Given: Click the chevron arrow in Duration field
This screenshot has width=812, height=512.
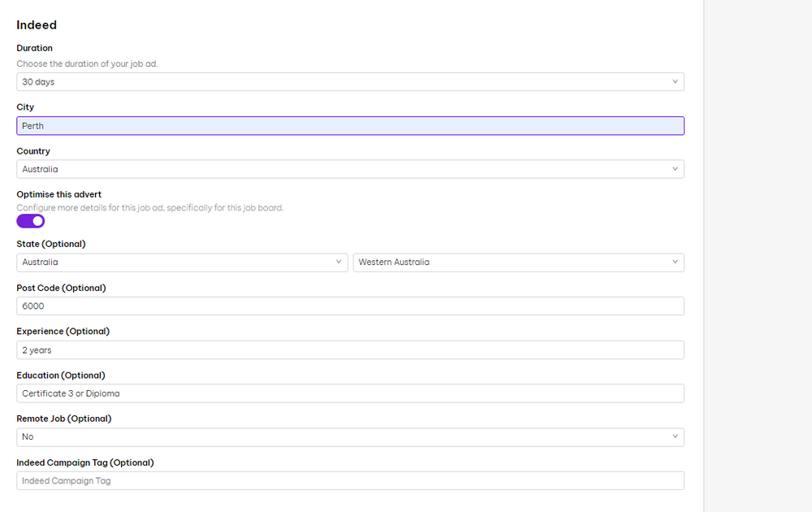Looking at the screenshot, I should click(x=674, y=82).
